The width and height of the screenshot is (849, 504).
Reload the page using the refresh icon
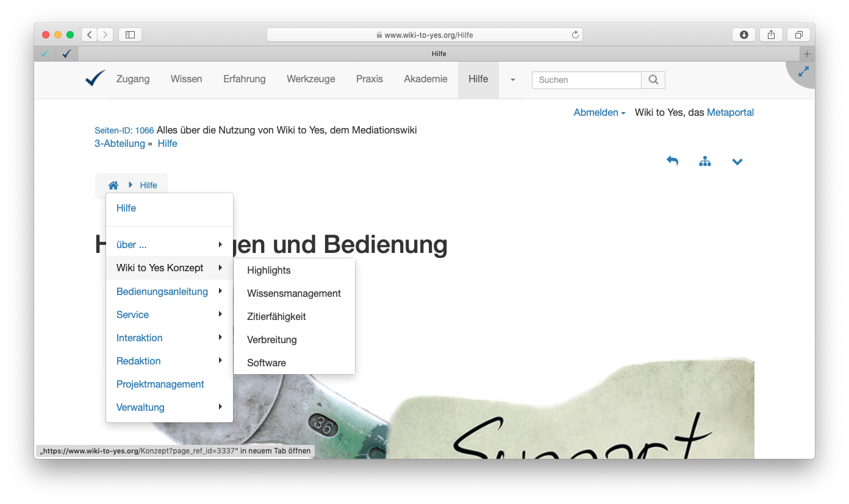coord(575,35)
